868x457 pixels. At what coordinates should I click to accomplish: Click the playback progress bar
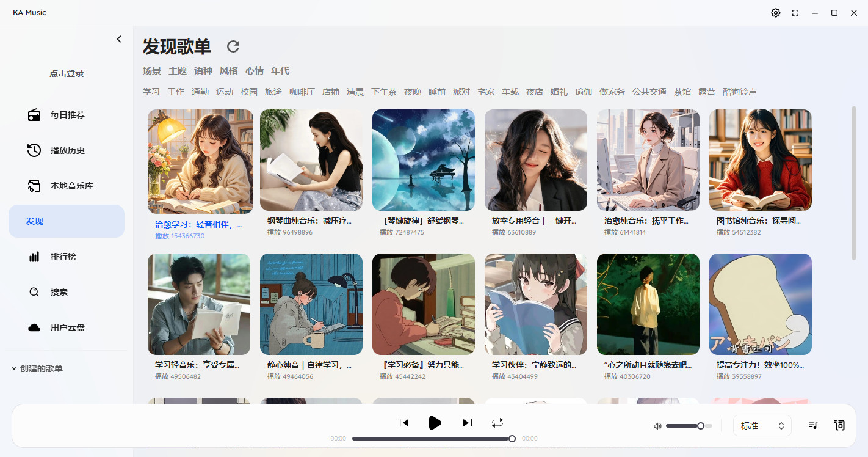click(433, 439)
